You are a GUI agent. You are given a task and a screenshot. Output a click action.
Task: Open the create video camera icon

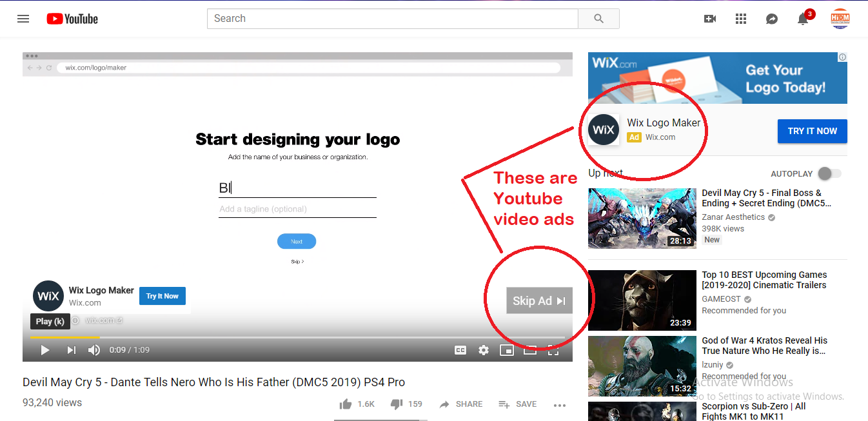click(710, 19)
